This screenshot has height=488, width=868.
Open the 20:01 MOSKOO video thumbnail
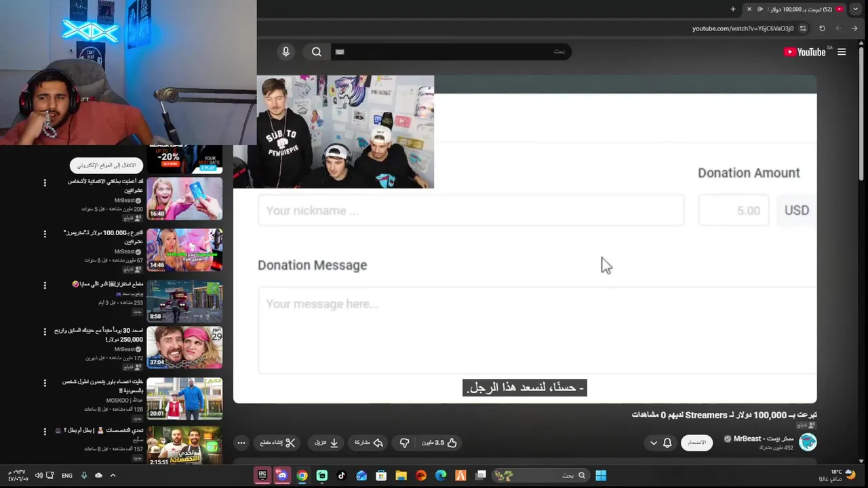tap(184, 398)
